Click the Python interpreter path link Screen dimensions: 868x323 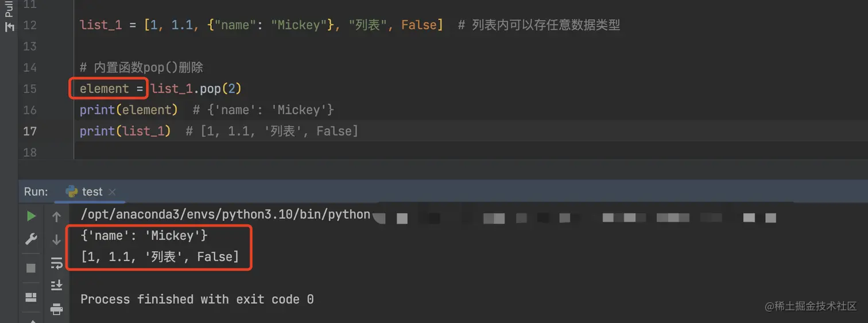tap(225, 214)
